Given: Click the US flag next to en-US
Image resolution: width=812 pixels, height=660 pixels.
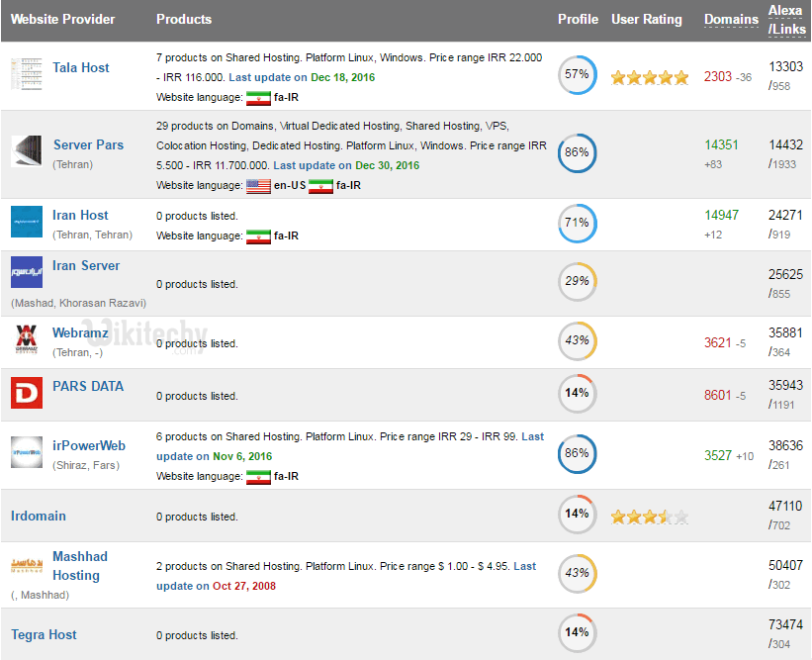Looking at the screenshot, I should coord(258,185).
